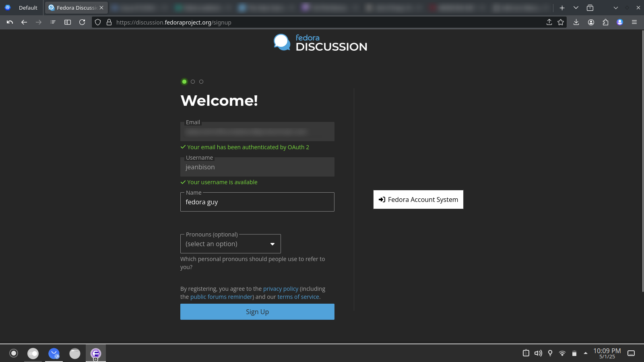Click the address bar URL text
This screenshot has width=644, height=362.
click(x=174, y=23)
